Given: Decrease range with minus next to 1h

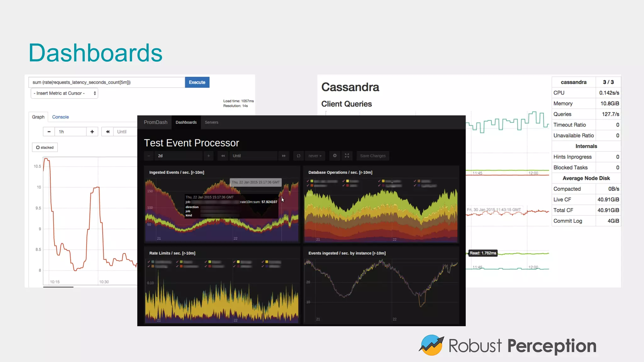Looking at the screenshot, I should [49, 132].
